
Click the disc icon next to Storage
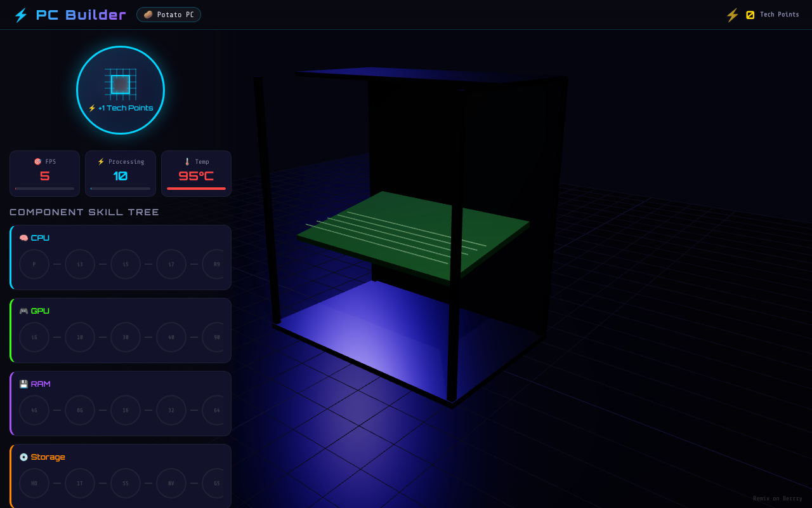(x=24, y=457)
